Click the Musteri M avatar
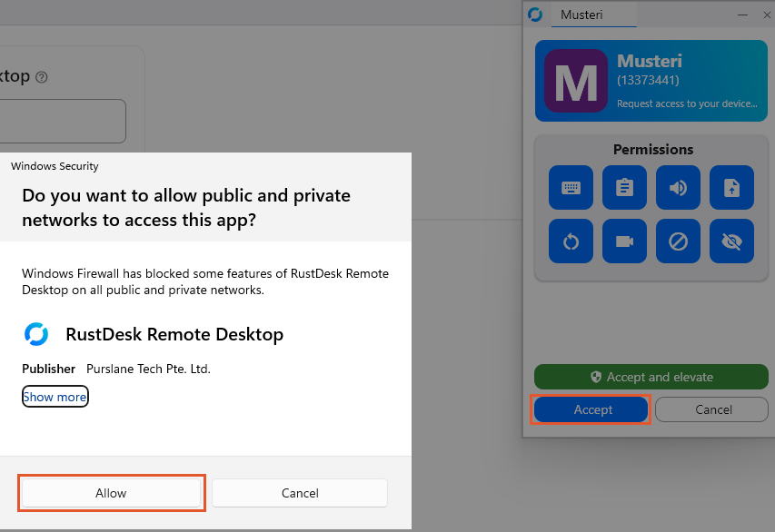The height and width of the screenshot is (532, 775). click(576, 81)
